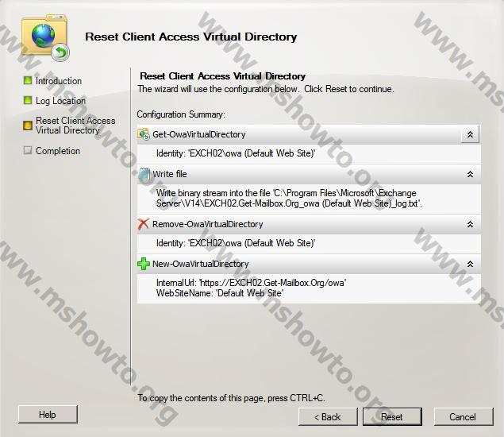This screenshot has width=504, height=437.
Task: Open Help for this wizard
Action: 48,415
